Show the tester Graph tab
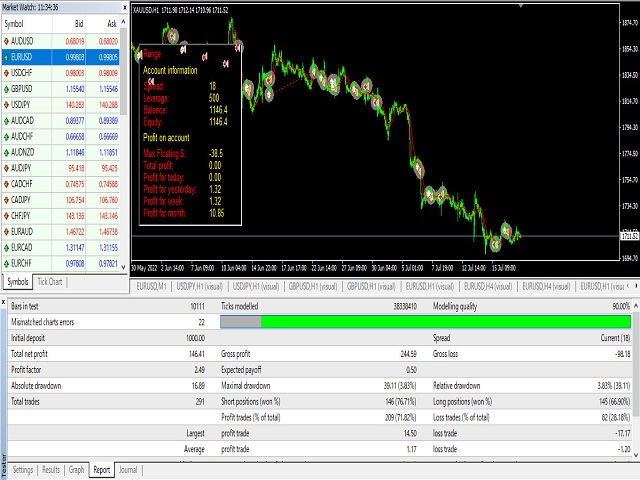640x480 pixels. (x=77, y=468)
